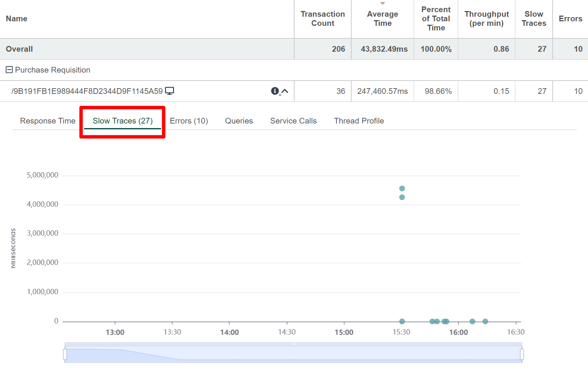The width and height of the screenshot is (588, 374).
Task: Click the left handle of the time range slider
Action: point(65,354)
